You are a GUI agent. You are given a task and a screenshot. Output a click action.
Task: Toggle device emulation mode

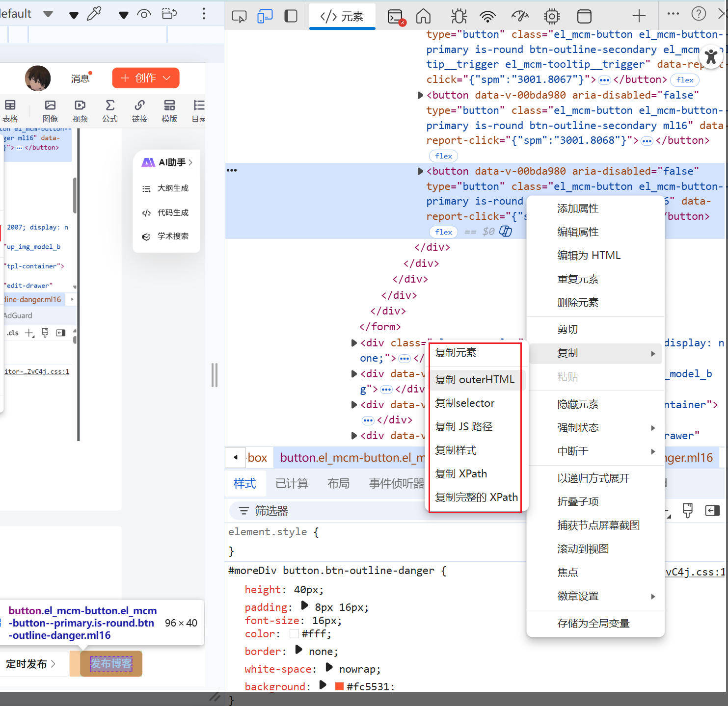click(x=265, y=16)
